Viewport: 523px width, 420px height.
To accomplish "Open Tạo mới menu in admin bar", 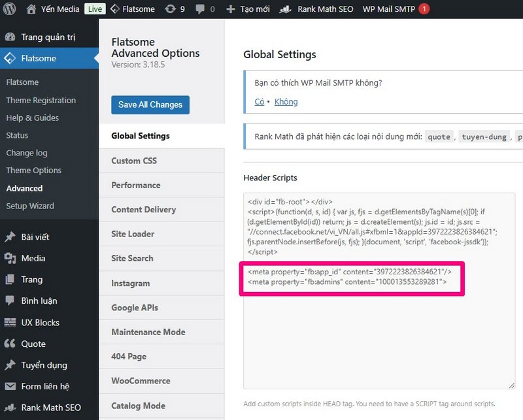I will pyautogui.click(x=255, y=9).
